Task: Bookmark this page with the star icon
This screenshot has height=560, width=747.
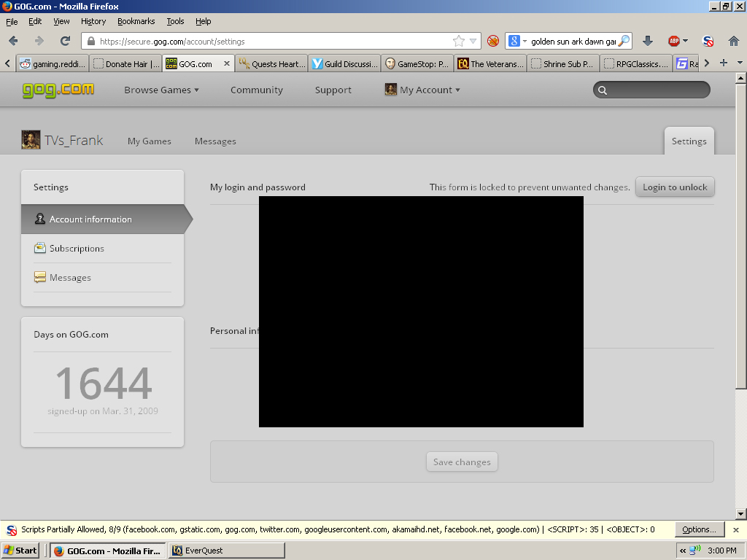Action: 458,41
